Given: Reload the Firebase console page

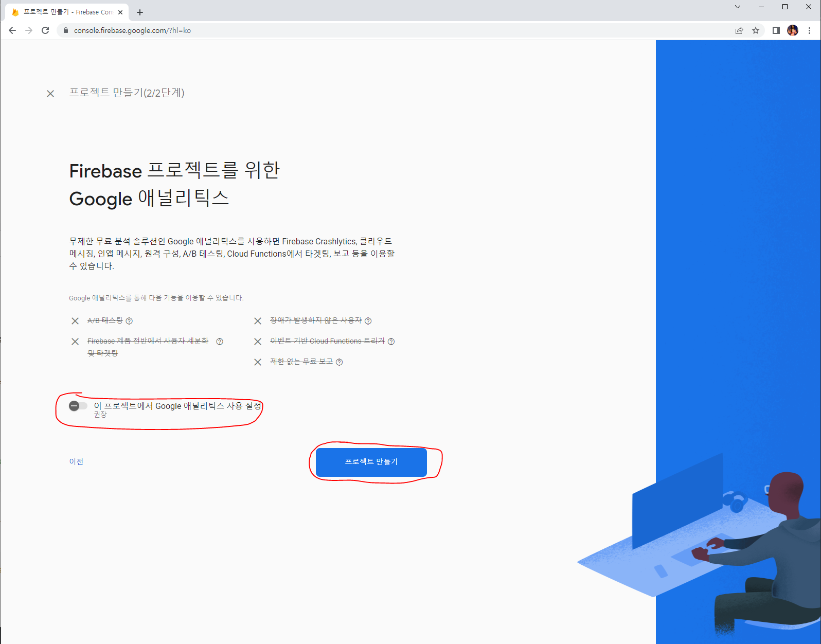Looking at the screenshot, I should pyautogui.click(x=45, y=30).
